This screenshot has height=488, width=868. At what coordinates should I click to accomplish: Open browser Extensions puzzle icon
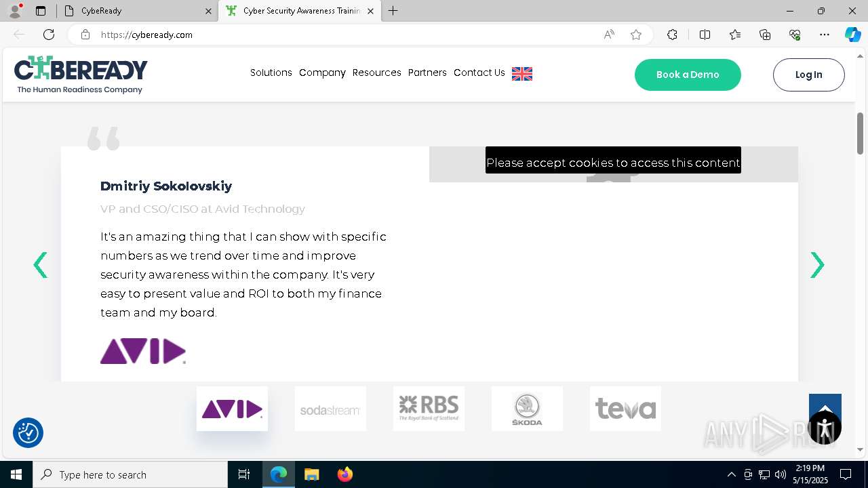(672, 35)
